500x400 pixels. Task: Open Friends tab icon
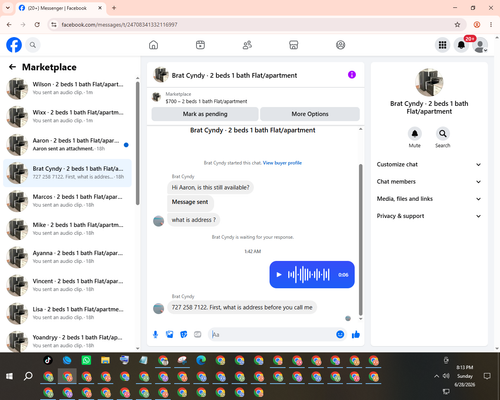247,45
